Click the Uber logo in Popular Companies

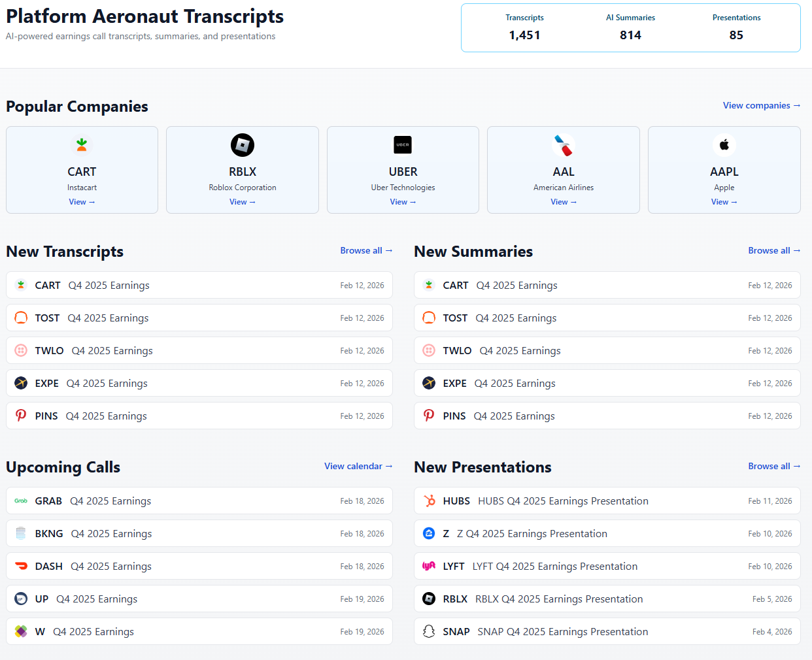pos(403,145)
